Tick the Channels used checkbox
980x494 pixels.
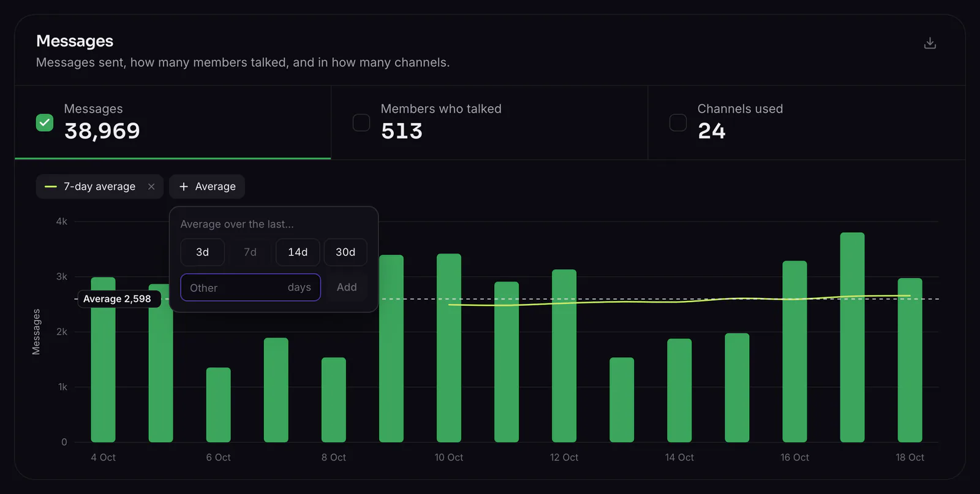(x=678, y=123)
